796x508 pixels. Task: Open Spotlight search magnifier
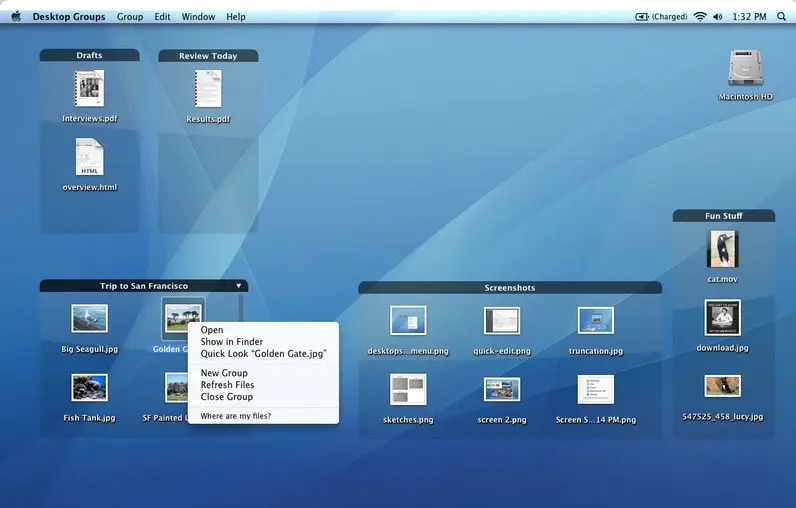coord(781,17)
